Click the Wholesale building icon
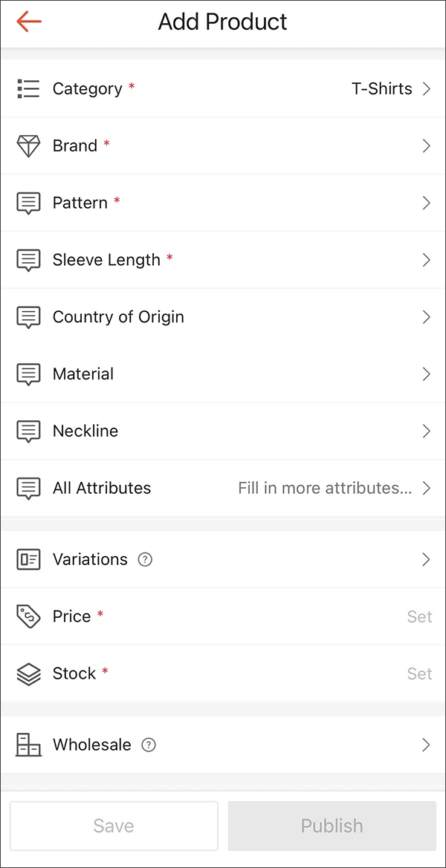 tap(28, 745)
